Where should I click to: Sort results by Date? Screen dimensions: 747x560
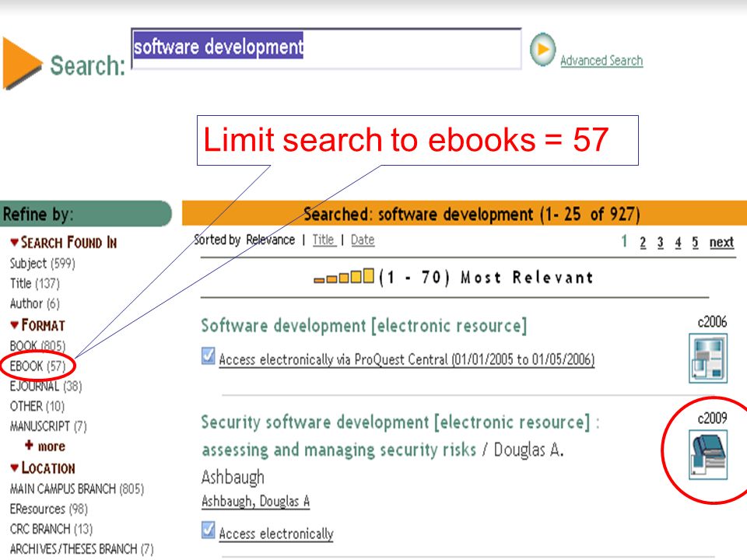pyautogui.click(x=363, y=240)
